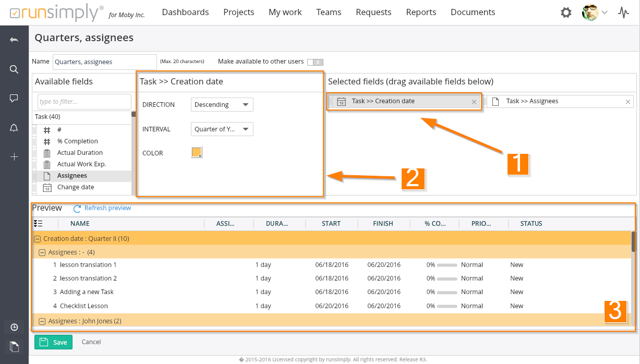Open the orange Color swatch picker

point(197,153)
